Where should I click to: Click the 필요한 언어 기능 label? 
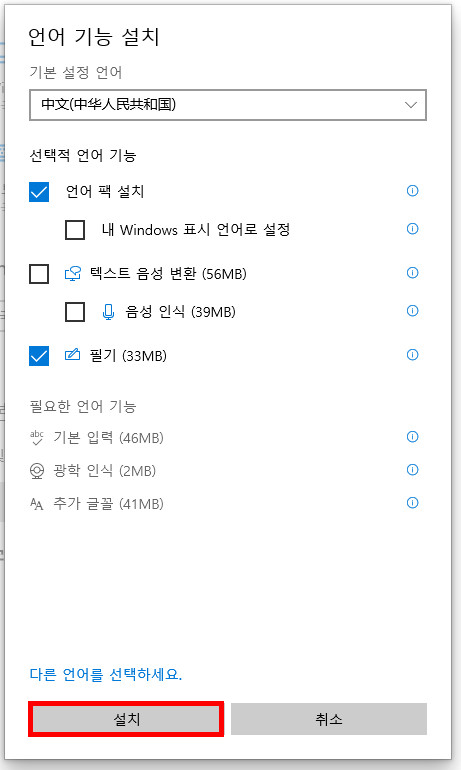point(82,407)
